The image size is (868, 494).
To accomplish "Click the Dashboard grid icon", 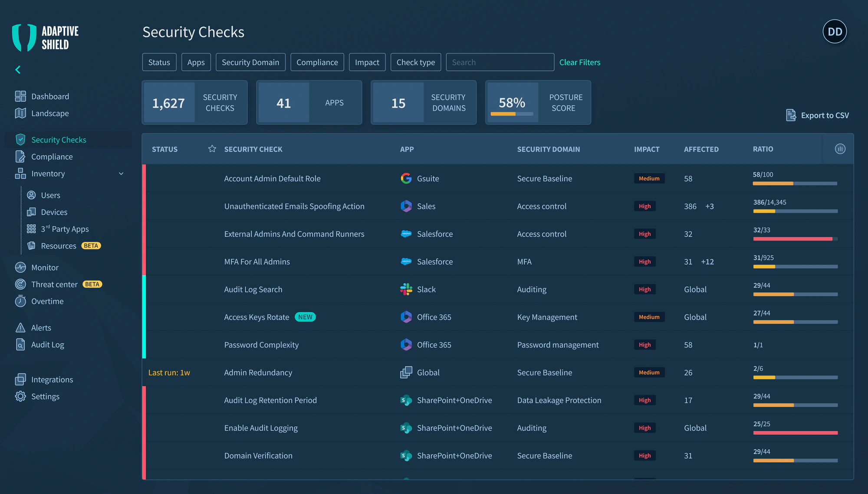I will click(20, 96).
